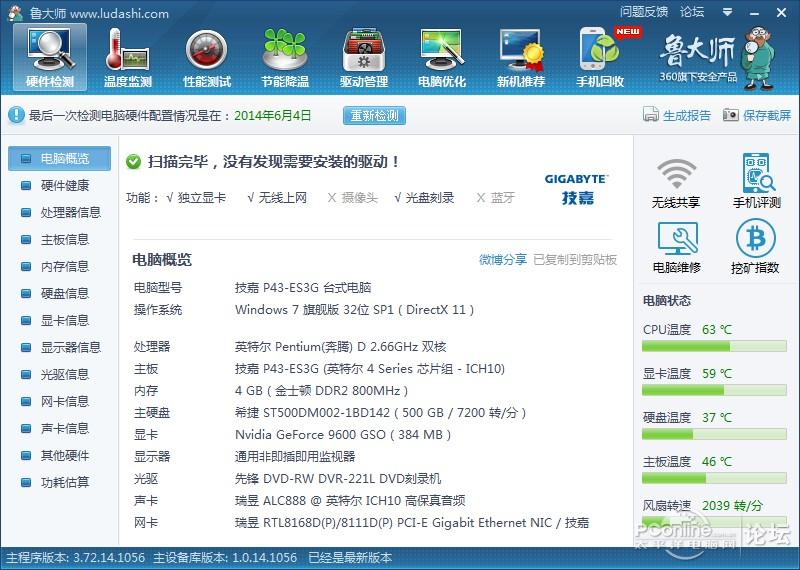
Task: Open the title bar dropdown menu arrow
Action: tap(728, 12)
